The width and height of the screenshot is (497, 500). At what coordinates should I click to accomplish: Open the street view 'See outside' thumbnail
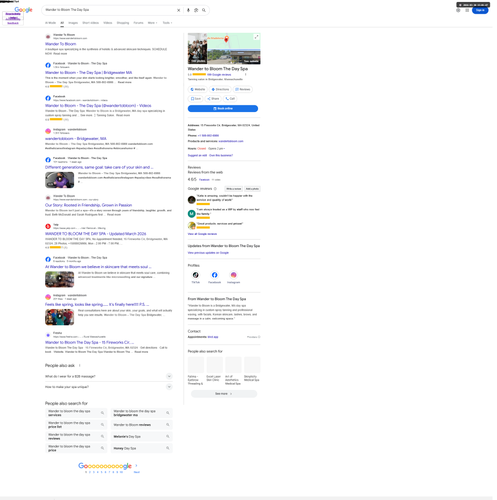[234, 57]
